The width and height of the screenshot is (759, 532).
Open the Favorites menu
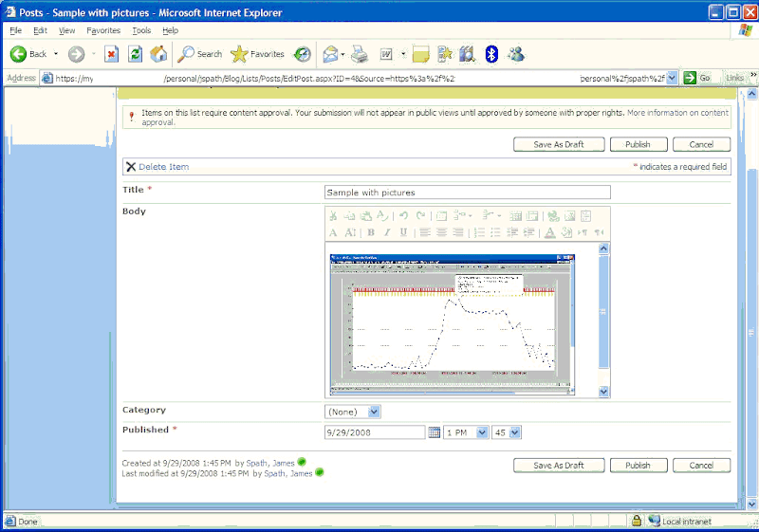(x=103, y=30)
